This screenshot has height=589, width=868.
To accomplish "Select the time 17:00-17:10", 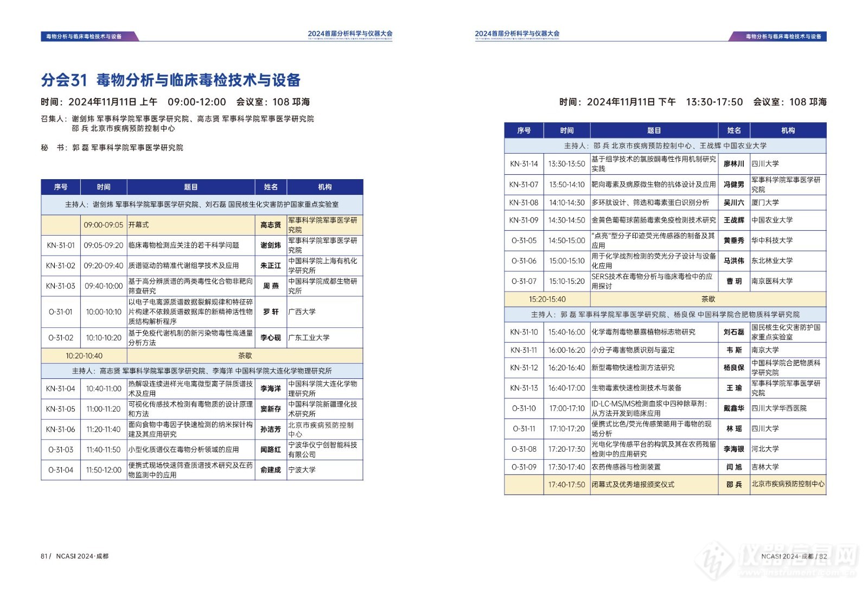I will pyautogui.click(x=567, y=409).
